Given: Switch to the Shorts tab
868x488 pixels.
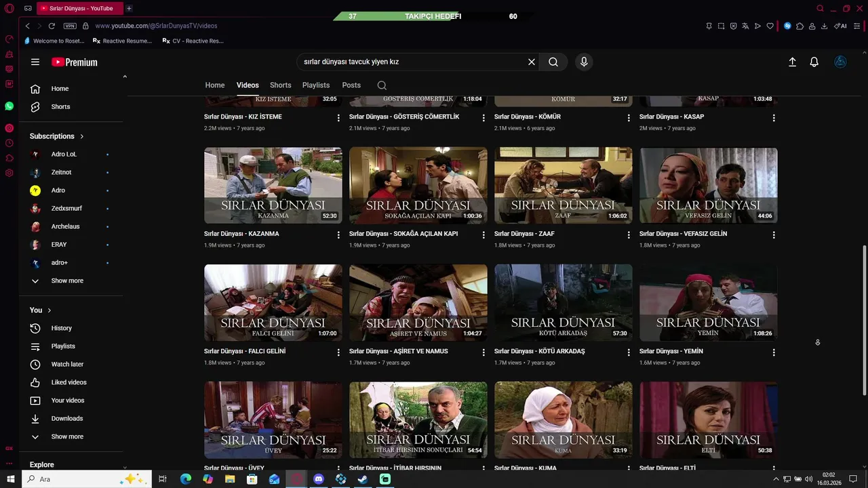Looking at the screenshot, I should pyautogui.click(x=281, y=85).
